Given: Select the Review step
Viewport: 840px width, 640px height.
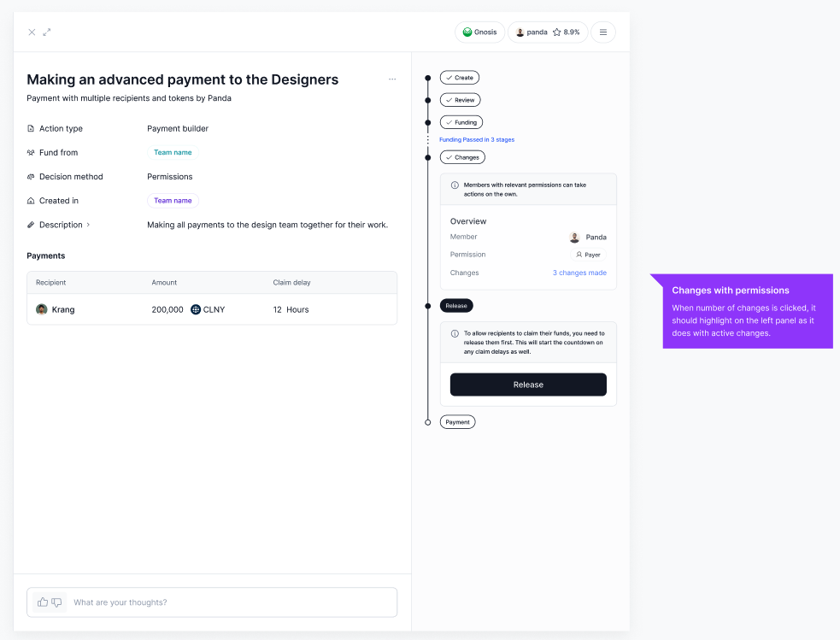Looking at the screenshot, I should pos(461,100).
